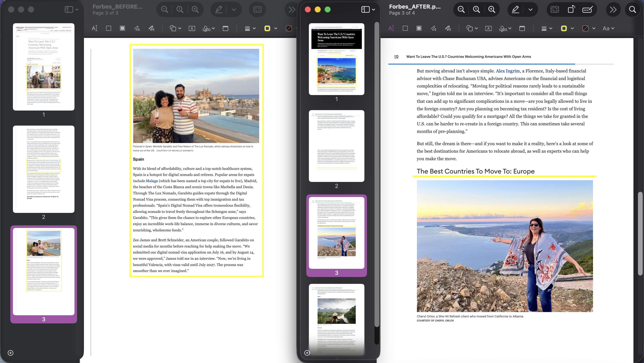Zoom in on Forbes_AFTER document
The width and height of the screenshot is (644, 363).
(x=492, y=9)
